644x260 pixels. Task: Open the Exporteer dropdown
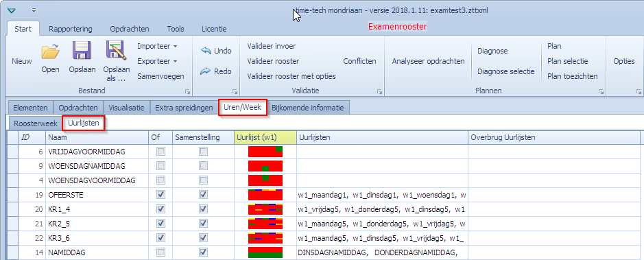coord(157,61)
